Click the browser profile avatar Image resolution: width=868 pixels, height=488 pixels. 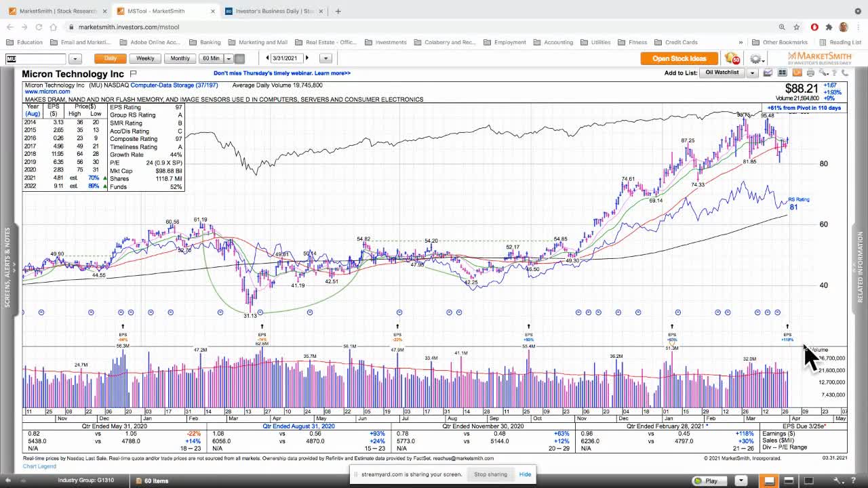(x=844, y=27)
